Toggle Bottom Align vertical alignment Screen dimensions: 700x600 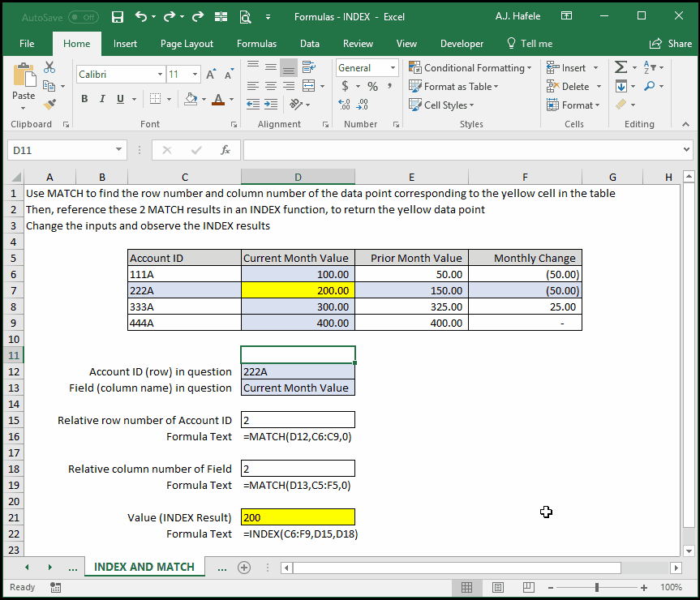289,67
